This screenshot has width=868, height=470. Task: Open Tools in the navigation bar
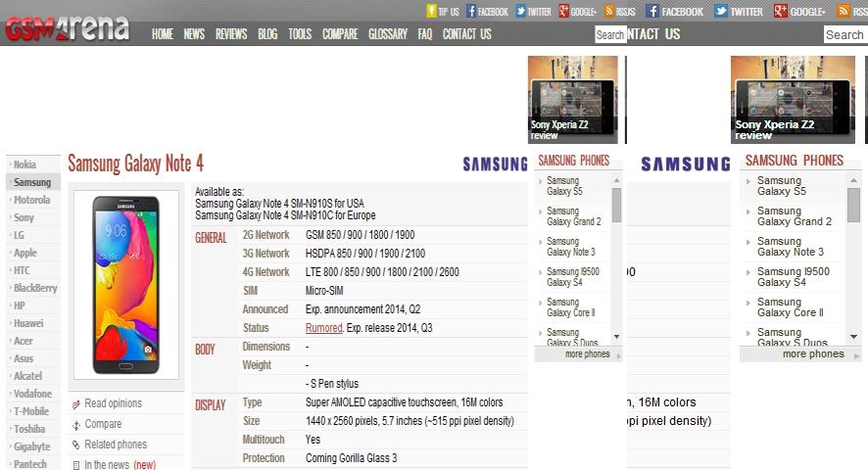click(x=300, y=34)
